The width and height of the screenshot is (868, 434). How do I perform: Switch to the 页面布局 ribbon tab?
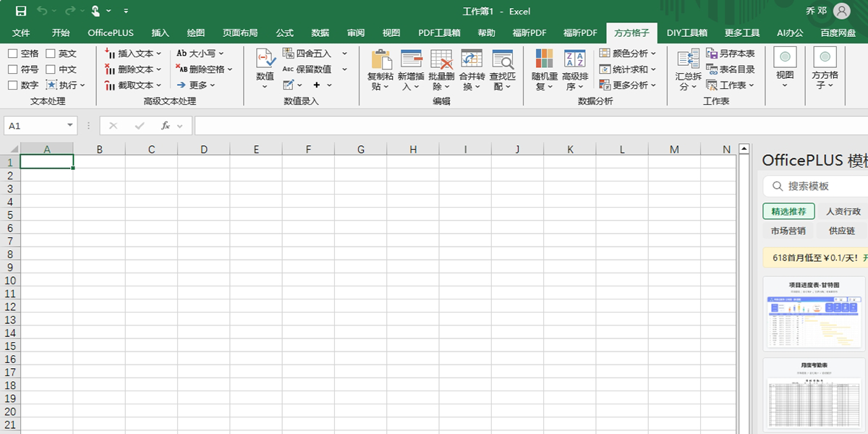click(240, 33)
